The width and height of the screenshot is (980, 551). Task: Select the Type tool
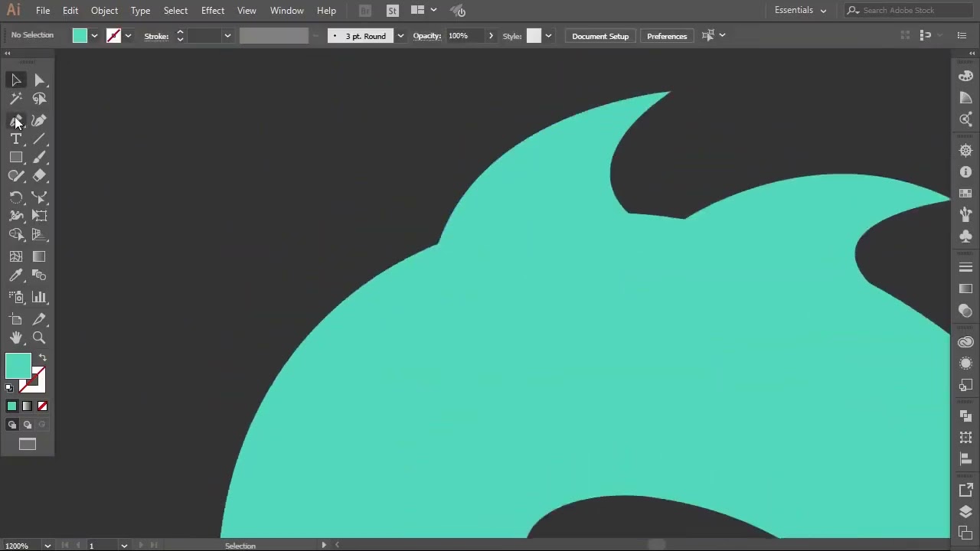click(x=16, y=139)
